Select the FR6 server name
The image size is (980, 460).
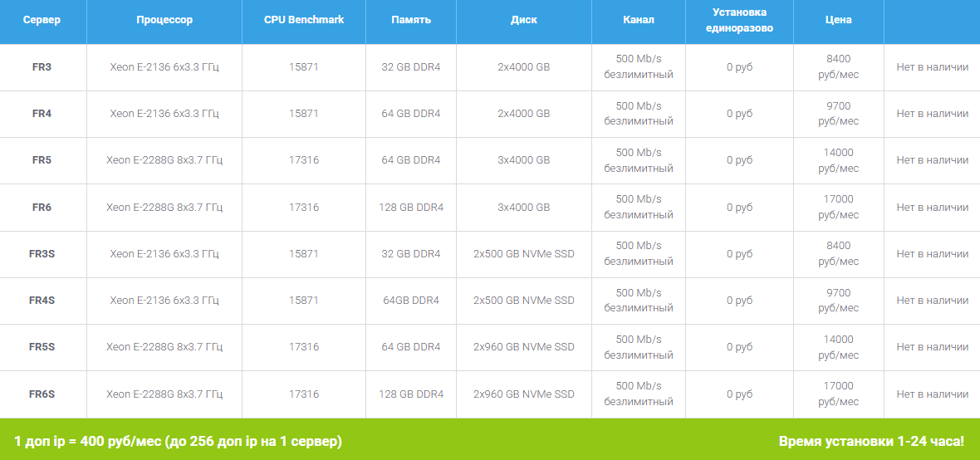click(42, 207)
